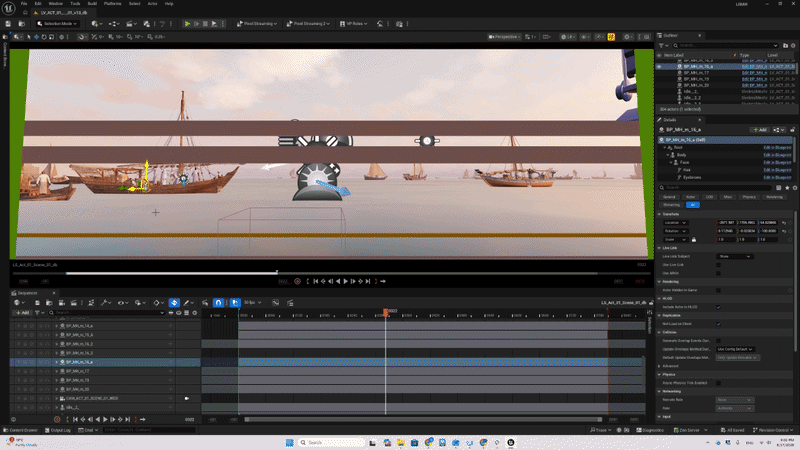Image resolution: width=800 pixels, height=450 pixels.
Task: Open the Add content quick menu
Action: click(96, 23)
